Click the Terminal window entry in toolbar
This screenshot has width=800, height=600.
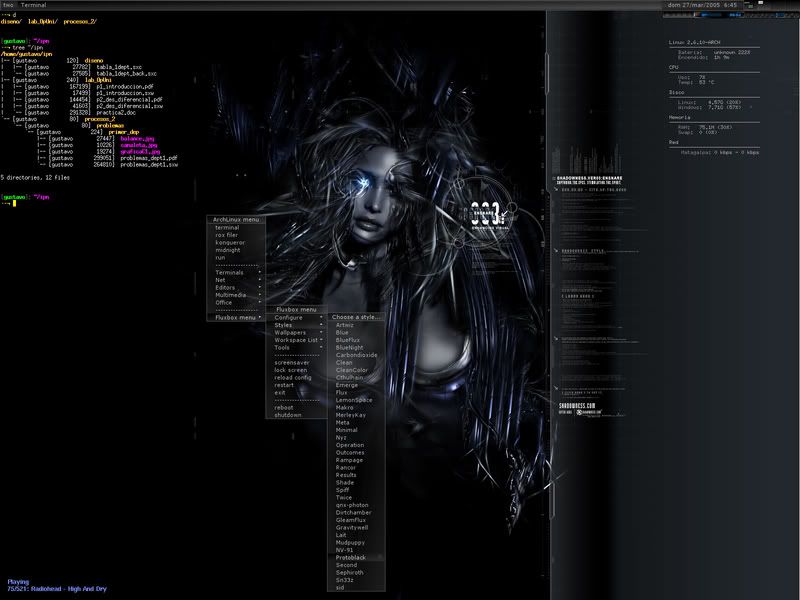(34, 5)
